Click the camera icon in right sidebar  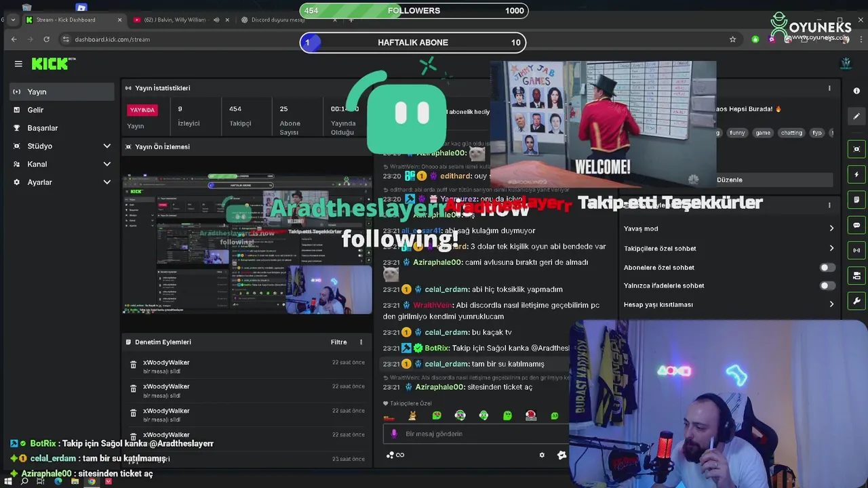point(856,275)
